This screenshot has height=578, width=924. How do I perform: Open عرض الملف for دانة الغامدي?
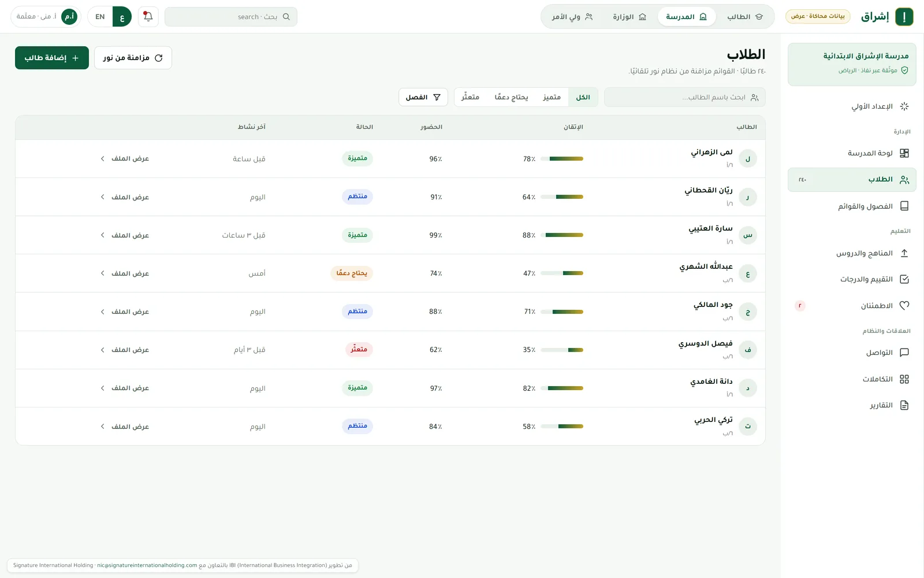(x=125, y=388)
